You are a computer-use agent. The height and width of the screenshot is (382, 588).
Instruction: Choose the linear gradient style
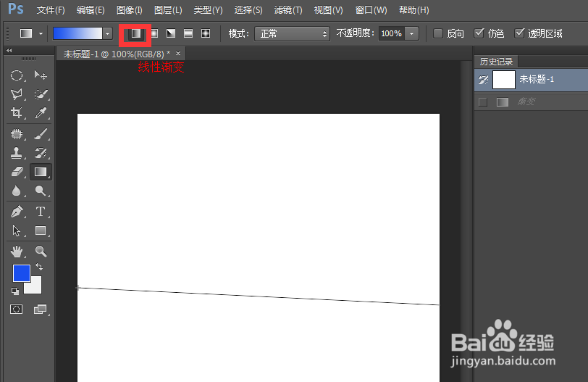(135, 33)
